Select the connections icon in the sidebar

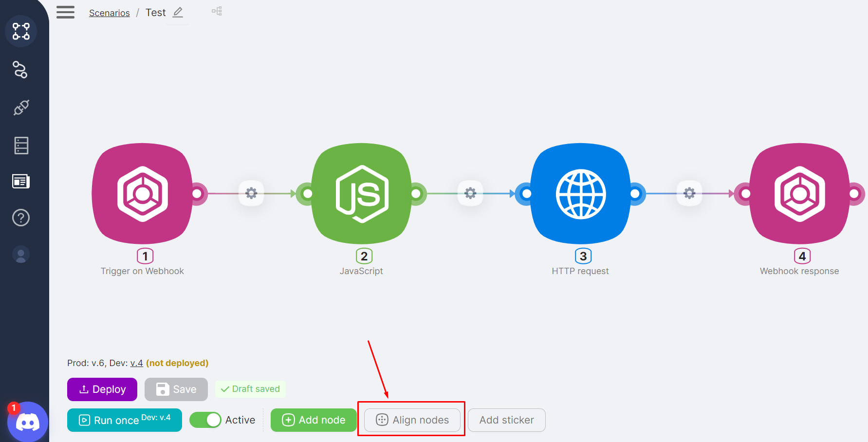[x=20, y=70]
